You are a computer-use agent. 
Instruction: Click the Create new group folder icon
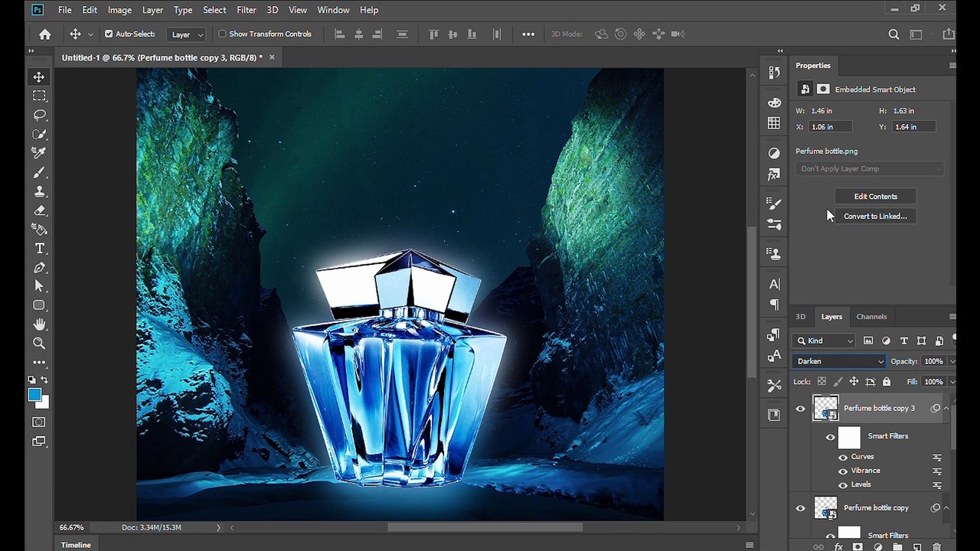[897, 547]
